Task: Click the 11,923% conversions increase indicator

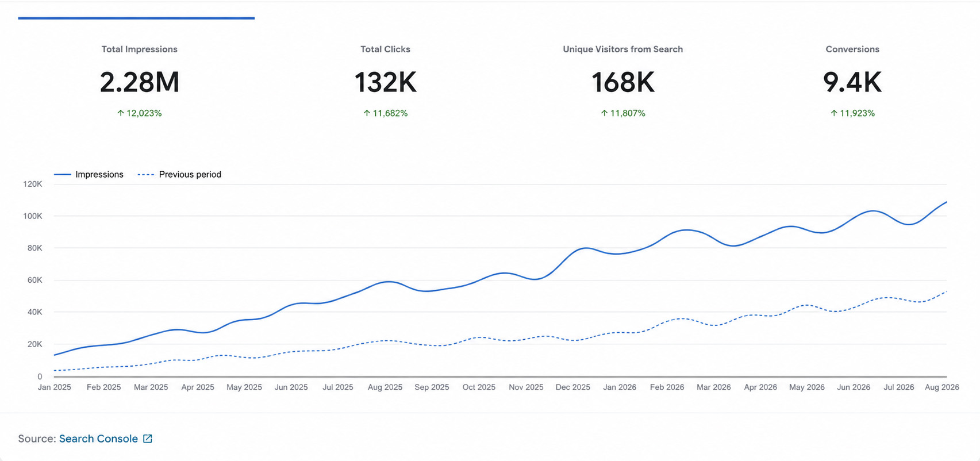Action: tap(852, 113)
